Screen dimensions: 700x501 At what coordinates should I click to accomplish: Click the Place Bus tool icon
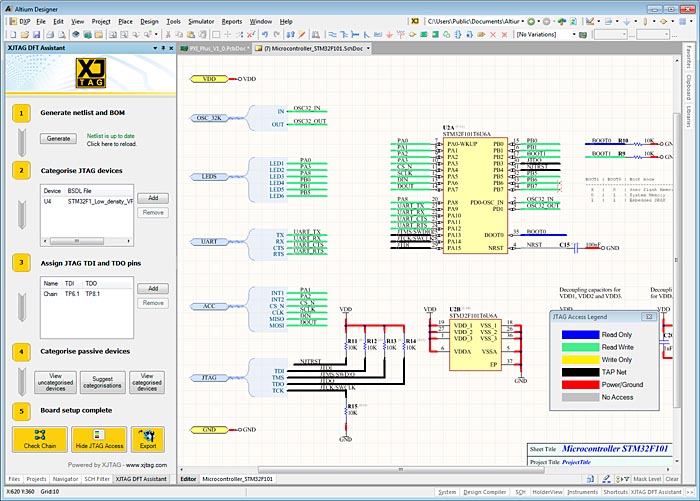pyautogui.click(x=344, y=34)
